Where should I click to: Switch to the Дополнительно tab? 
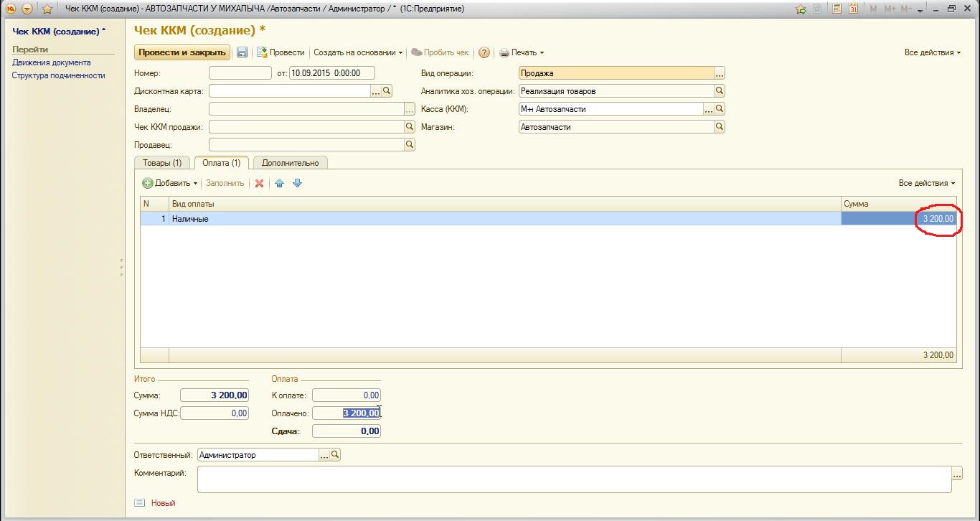(290, 163)
